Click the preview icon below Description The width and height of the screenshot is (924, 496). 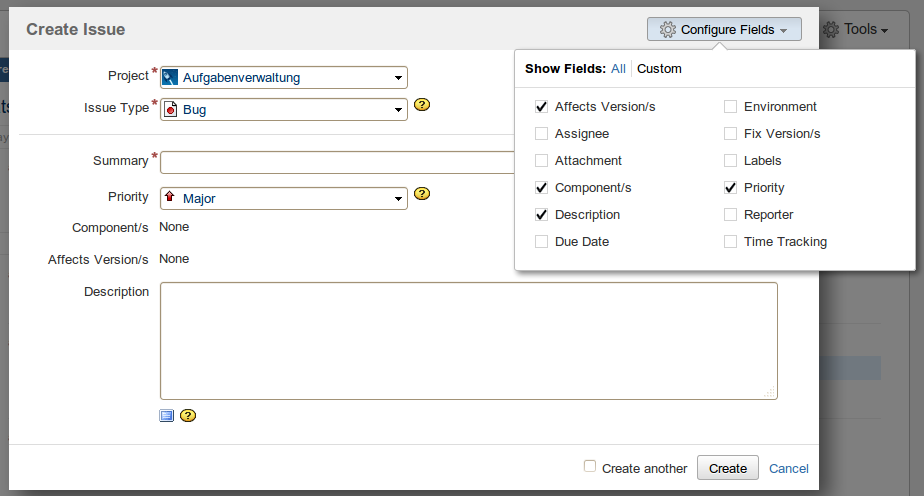click(167, 416)
